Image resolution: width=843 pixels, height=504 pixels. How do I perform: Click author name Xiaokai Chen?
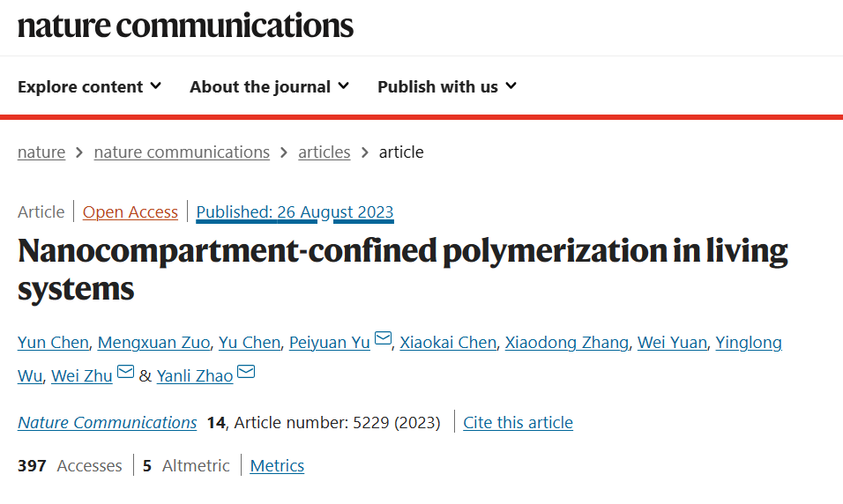point(448,342)
